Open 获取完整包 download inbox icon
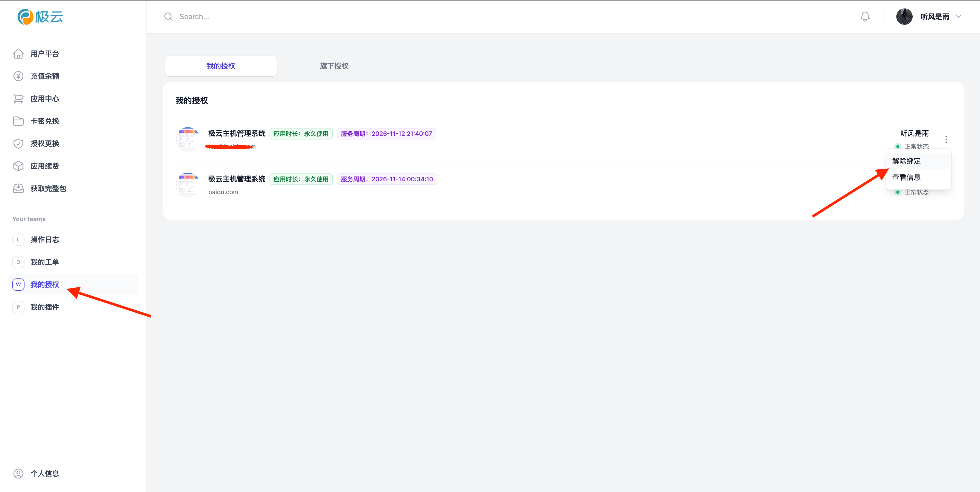The image size is (980, 492). click(x=18, y=189)
